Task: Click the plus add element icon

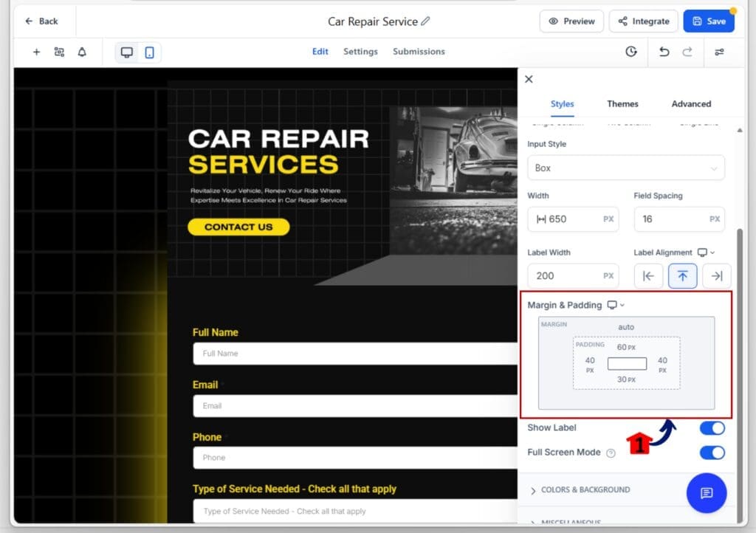Action: (x=37, y=52)
